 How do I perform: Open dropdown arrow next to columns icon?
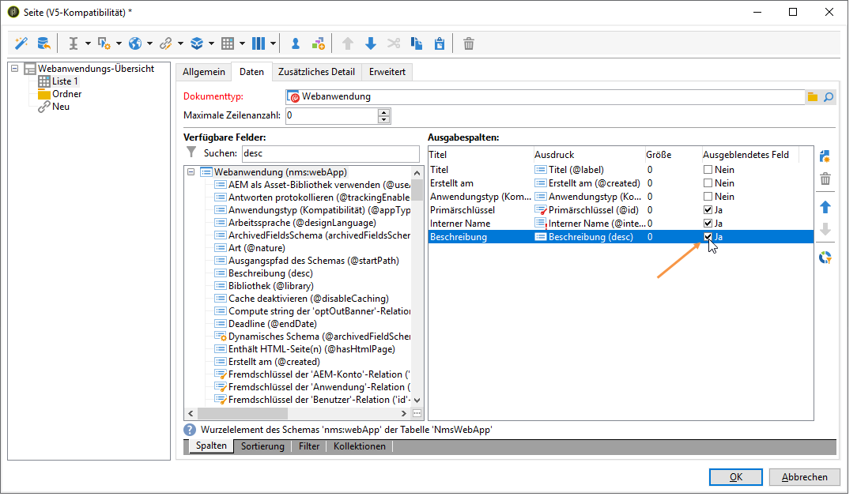[273, 43]
